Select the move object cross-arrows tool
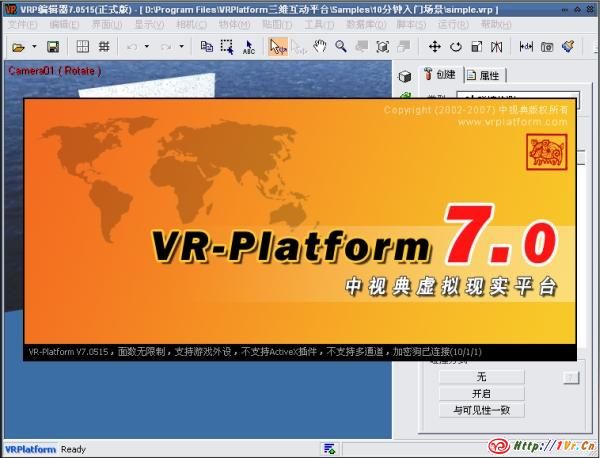The image size is (600, 458). [435, 46]
